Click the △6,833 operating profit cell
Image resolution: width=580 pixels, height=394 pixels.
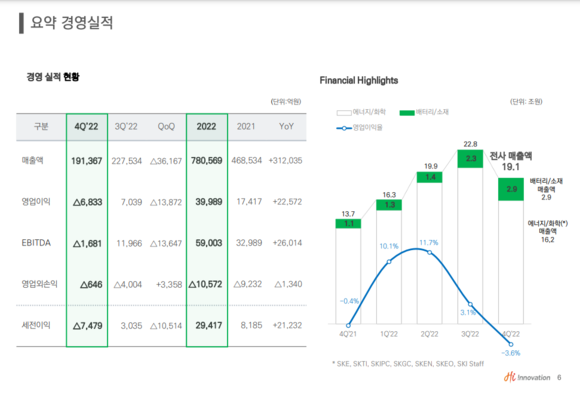click(x=88, y=202)
